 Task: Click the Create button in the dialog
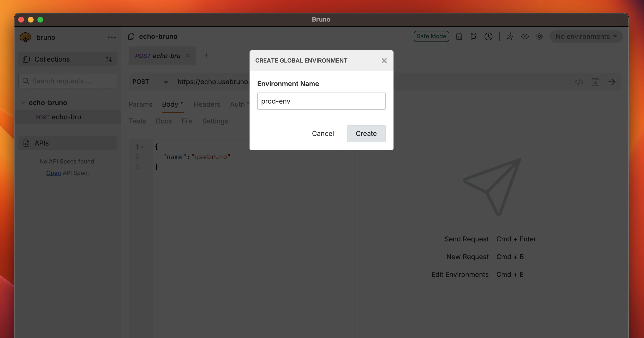[x=366, y=133]
